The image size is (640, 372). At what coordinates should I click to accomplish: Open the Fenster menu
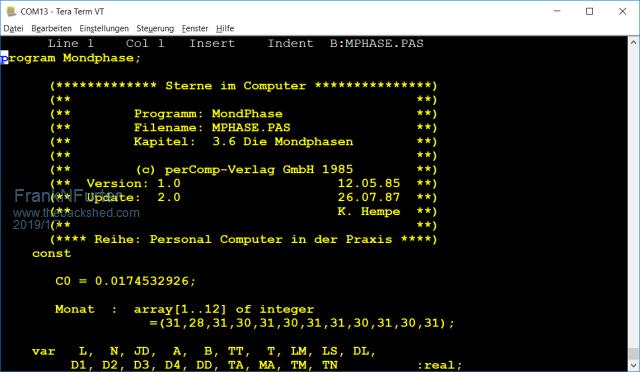pyautogui.click(x=195, y=28)
